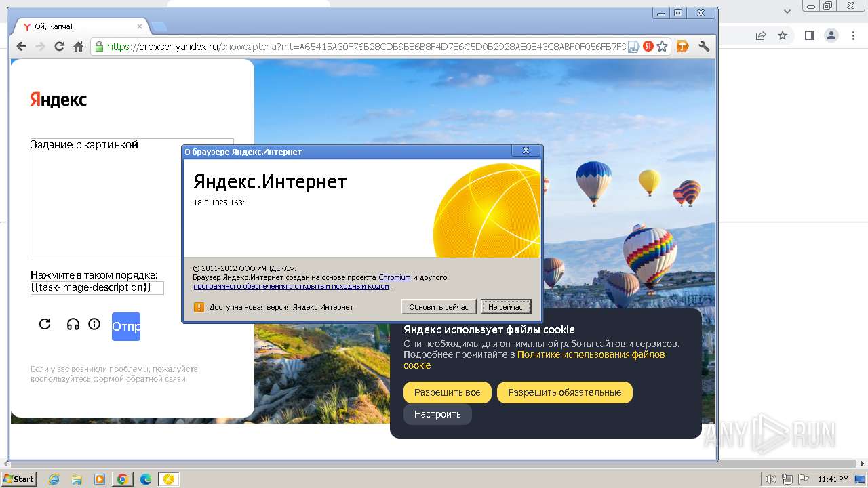868x488 pixels.
Task: Click 'Нажмите в таком порядке:' label
Action: 94,274
